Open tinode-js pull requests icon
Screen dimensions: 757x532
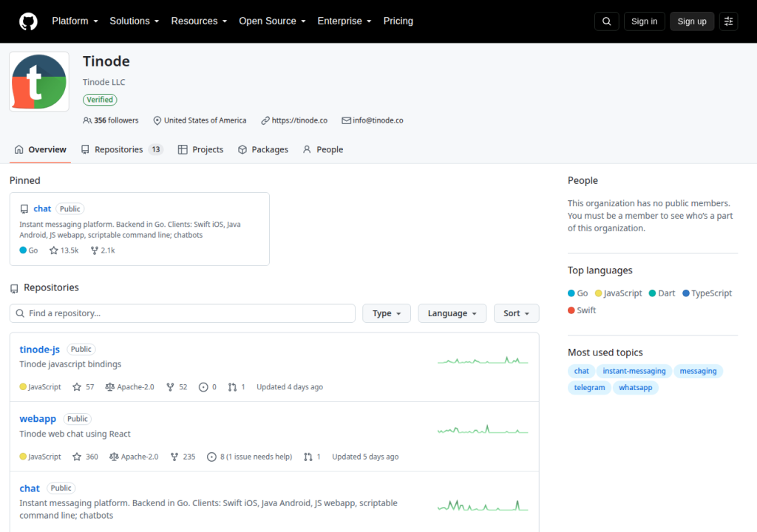click(237, 386)
